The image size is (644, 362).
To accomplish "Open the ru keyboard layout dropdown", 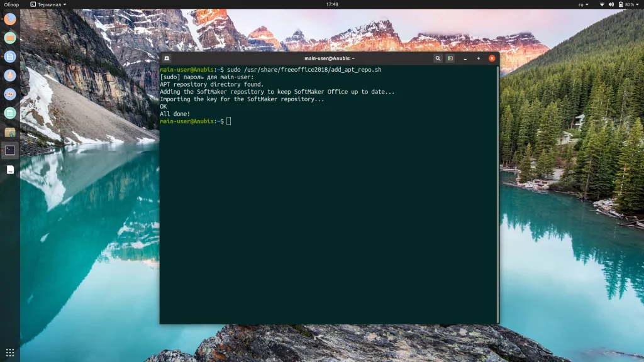I will coord(583,4).
